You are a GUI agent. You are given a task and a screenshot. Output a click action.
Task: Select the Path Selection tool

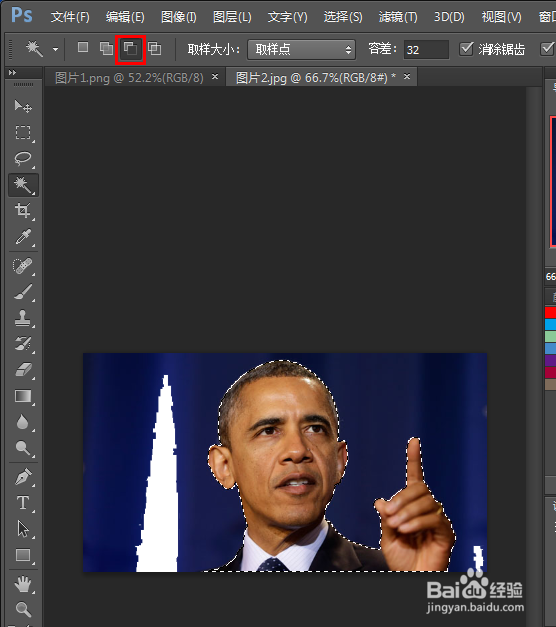23,529
